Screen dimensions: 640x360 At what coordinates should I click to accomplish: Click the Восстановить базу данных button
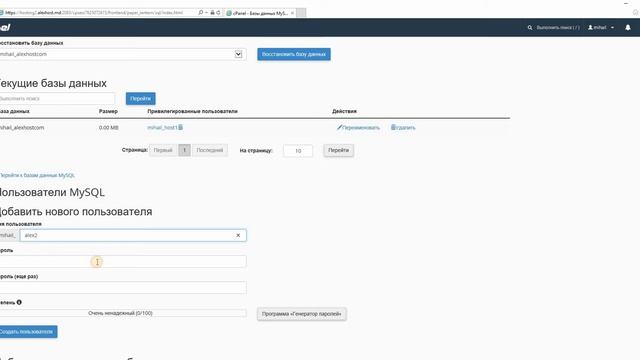pyautogui.click(x=294, y=54)
